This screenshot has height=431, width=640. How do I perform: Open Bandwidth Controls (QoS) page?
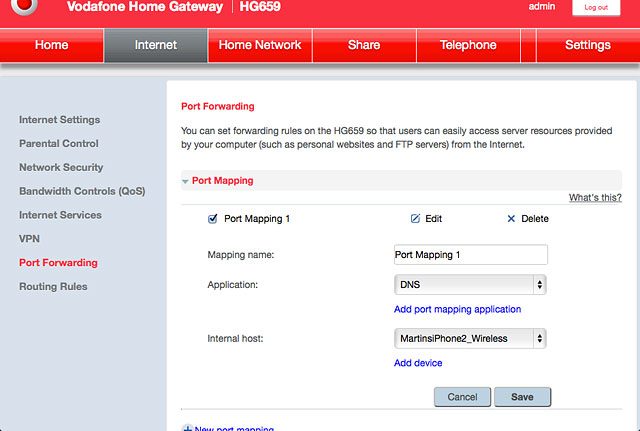pos(82,191)
